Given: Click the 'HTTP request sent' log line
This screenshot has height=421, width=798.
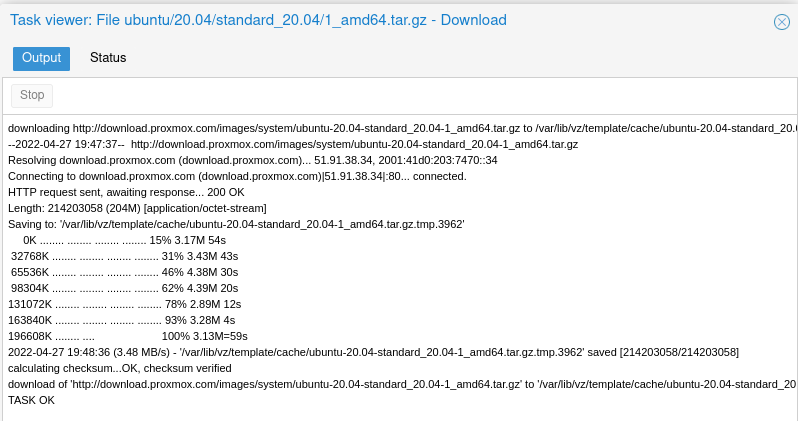Looking at the screenshot, I should point(126,192).
